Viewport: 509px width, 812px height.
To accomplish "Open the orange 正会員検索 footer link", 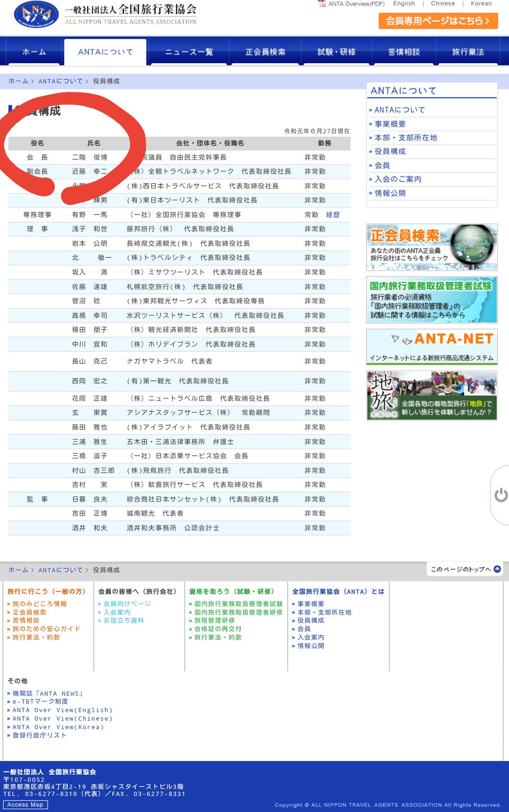I will [x=29, y=612].
